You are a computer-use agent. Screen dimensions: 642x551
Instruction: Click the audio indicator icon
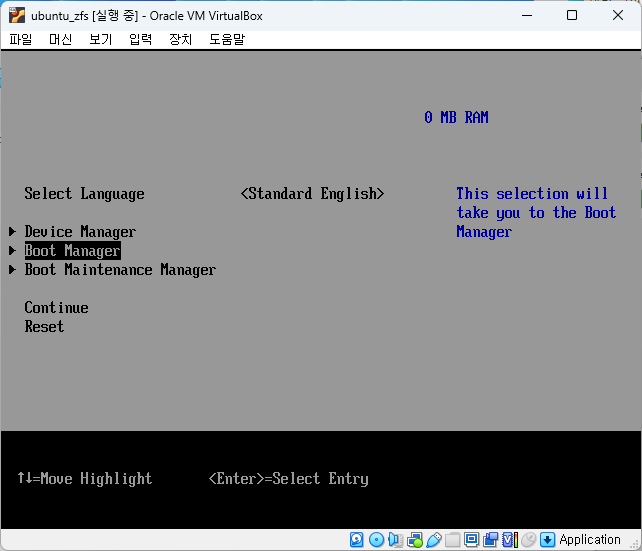(395, 540)
